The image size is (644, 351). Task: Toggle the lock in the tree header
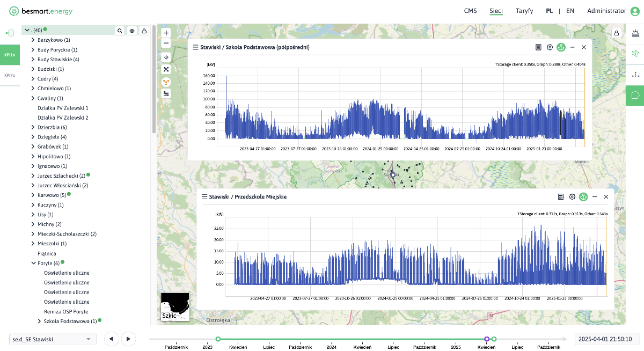pos(144,31)
